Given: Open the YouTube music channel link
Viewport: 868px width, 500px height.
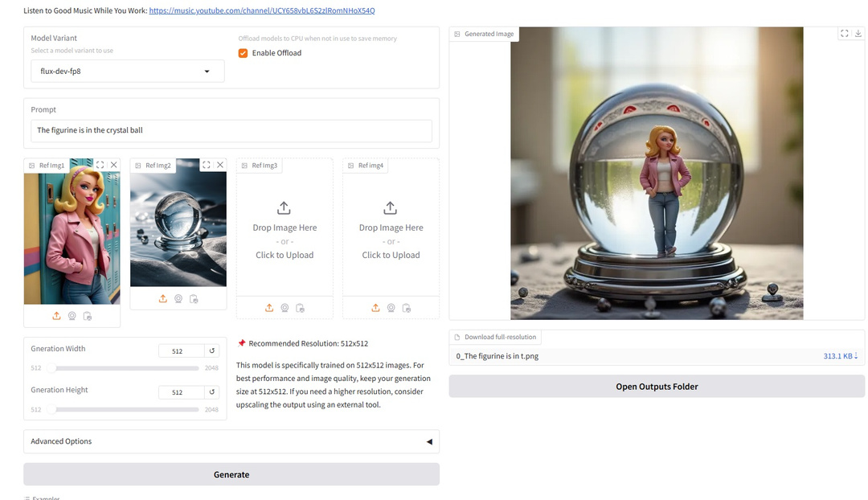Looking at the screenshot, I should (x=262, y=10).
